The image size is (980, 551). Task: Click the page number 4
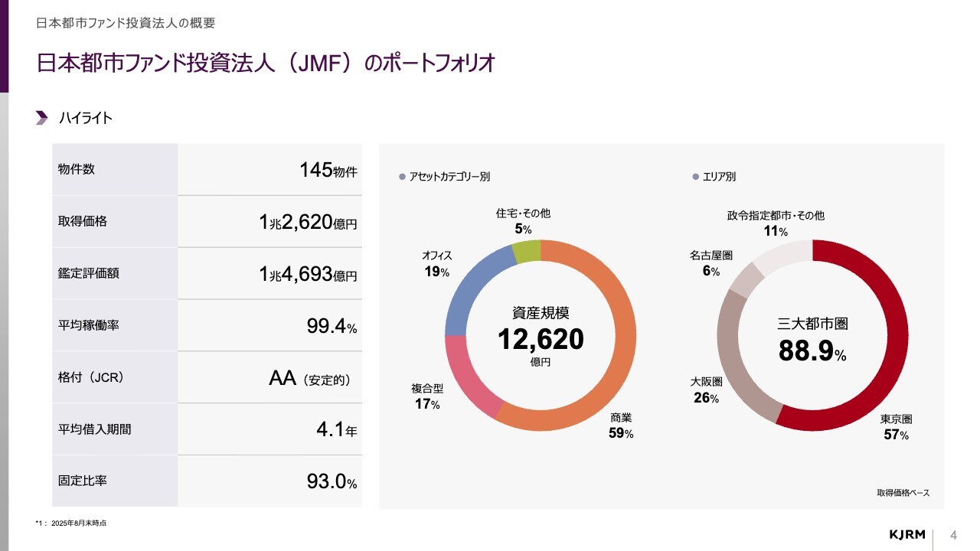tap(953, 533)
